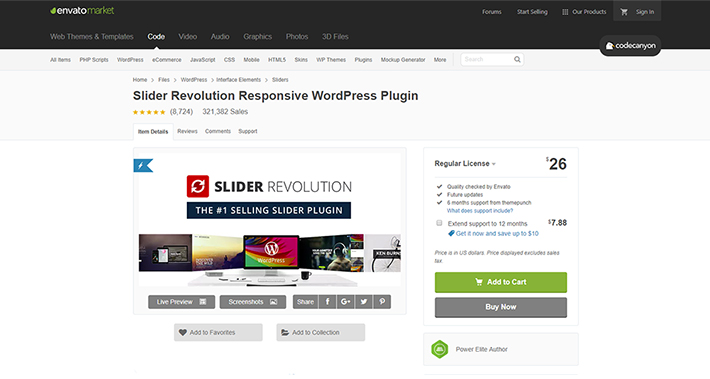Share on Facebook
Image resolution: width=710 pixels, height=379 pixels.
tap(327, 302)
